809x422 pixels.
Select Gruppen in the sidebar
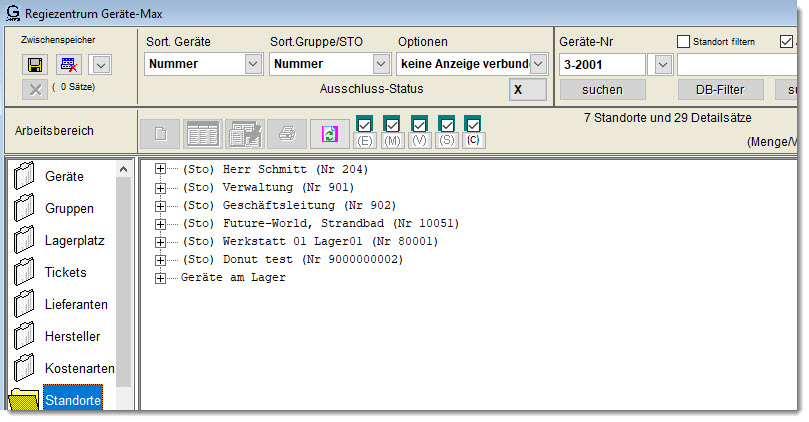[x=69, y=208]
